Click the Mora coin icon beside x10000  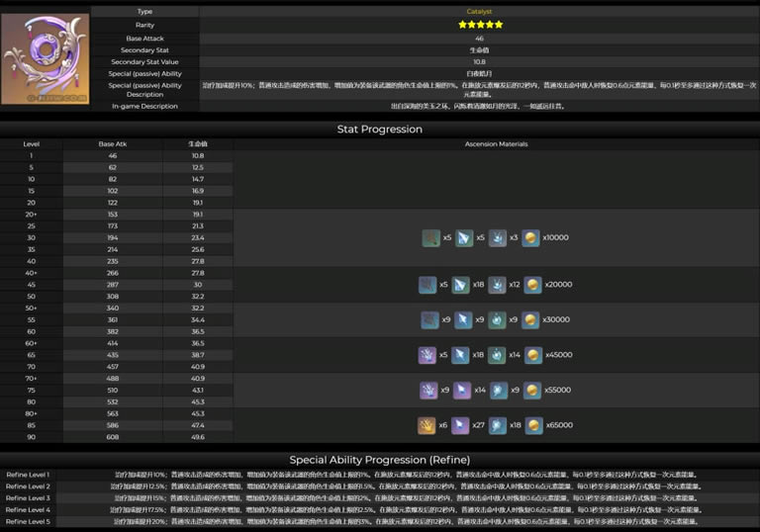click(x=530, y=237)
